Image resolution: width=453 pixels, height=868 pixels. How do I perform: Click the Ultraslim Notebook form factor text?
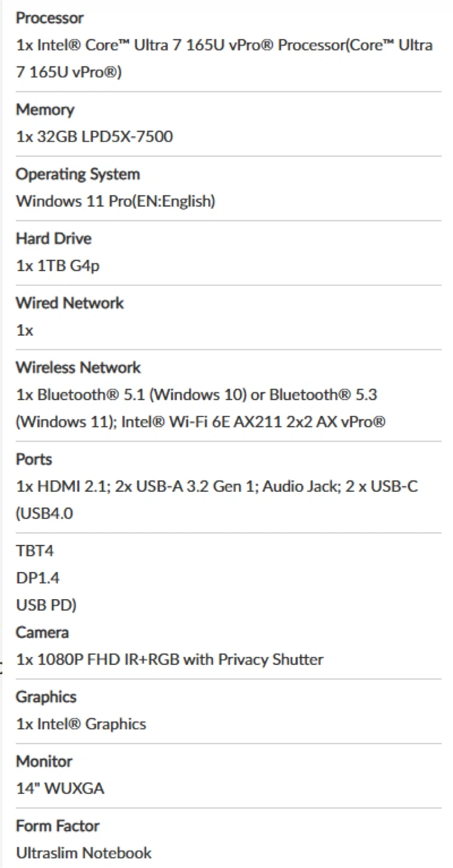click(x=84, y=853)
